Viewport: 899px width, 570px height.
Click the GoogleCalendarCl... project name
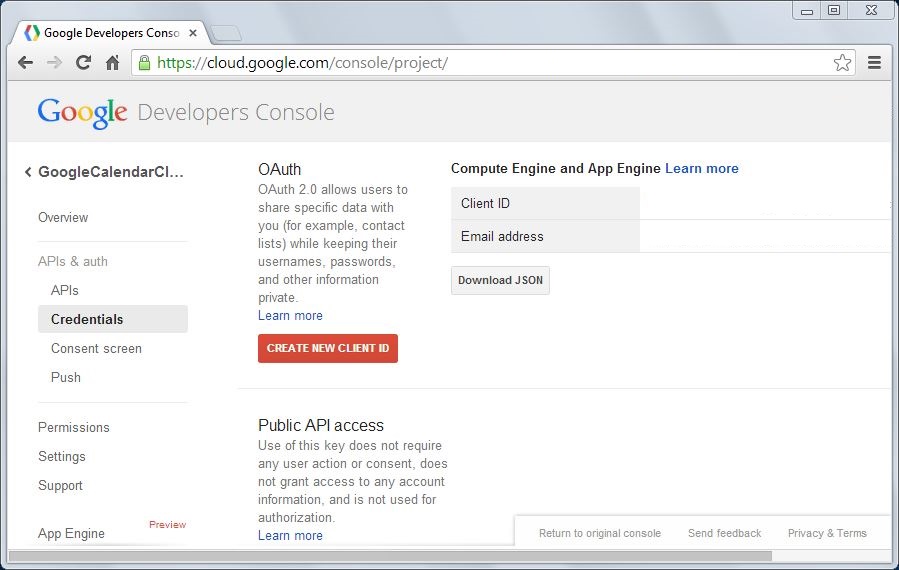tap(111, 172)
